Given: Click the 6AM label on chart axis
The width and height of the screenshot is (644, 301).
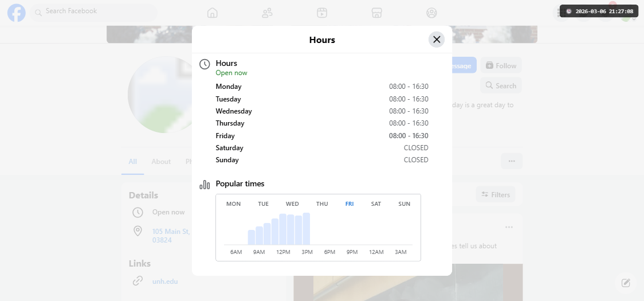Looking at the screenshot, I should tap(235, 252).
